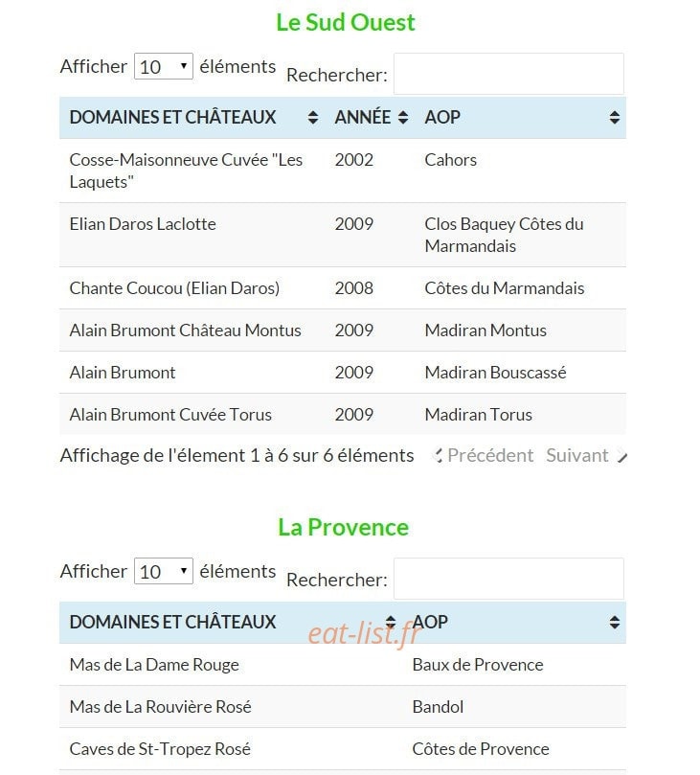Go to Suivant page in Sud Ouest
Viewport: 700px width, 775px height.
[577, 455]
